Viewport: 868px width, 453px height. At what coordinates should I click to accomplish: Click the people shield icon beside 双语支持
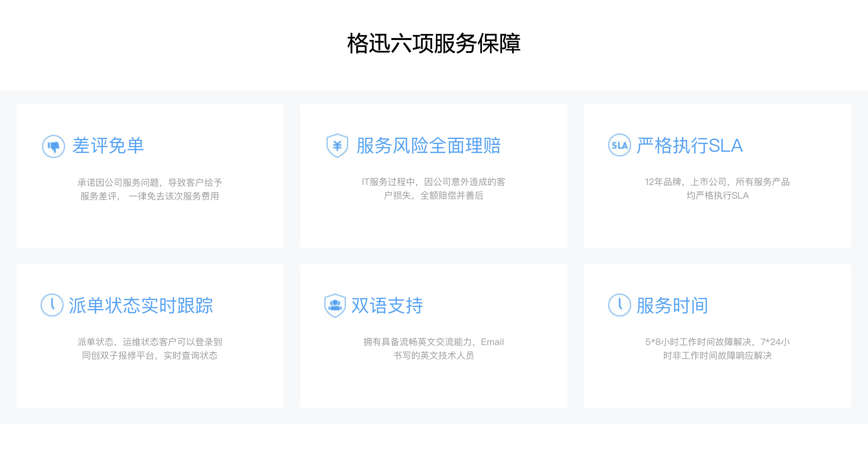(335, 305)
